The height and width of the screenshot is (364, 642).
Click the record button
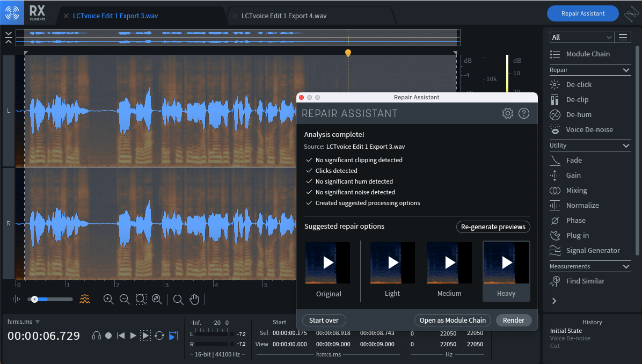108,336
